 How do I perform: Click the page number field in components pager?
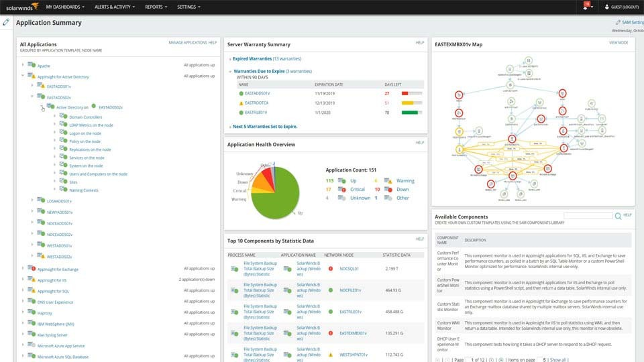pos(471,359)
